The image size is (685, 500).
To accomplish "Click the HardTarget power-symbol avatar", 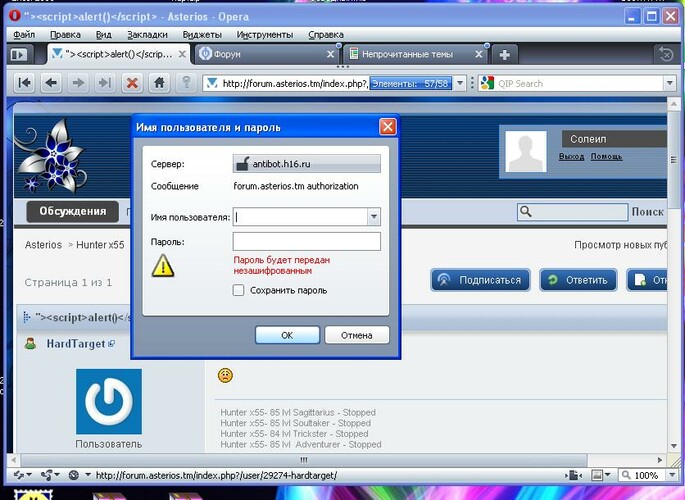I will pos(109,401).
